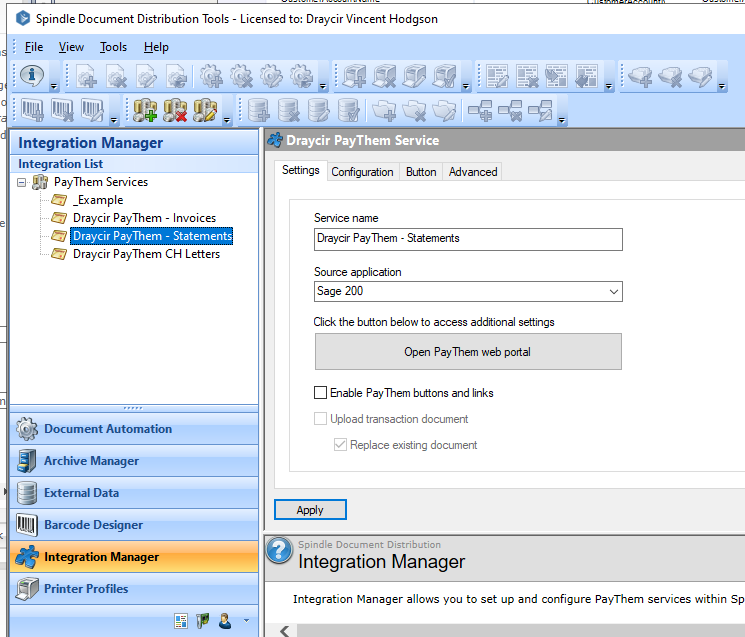Open the Help menu
Viewport: 745px width, 637px height.
tap(156, 47)
